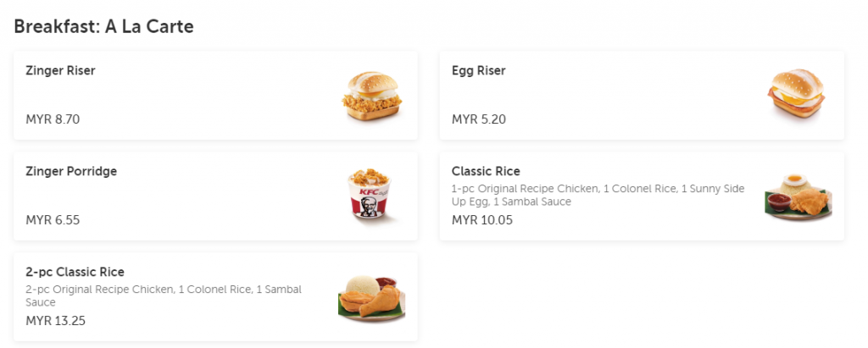Click the 2-pc Classic Rice description text
This screenshot has height=348, width=868.
click(x=163, y=296)
